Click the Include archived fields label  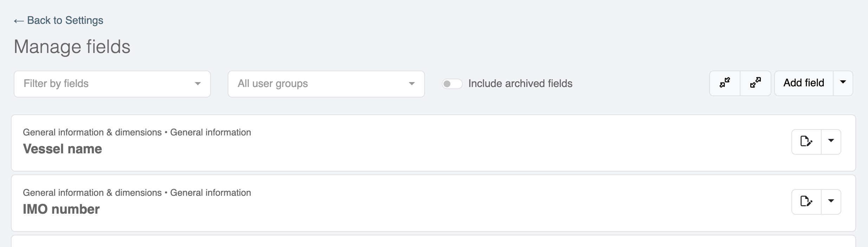(520, 84)
